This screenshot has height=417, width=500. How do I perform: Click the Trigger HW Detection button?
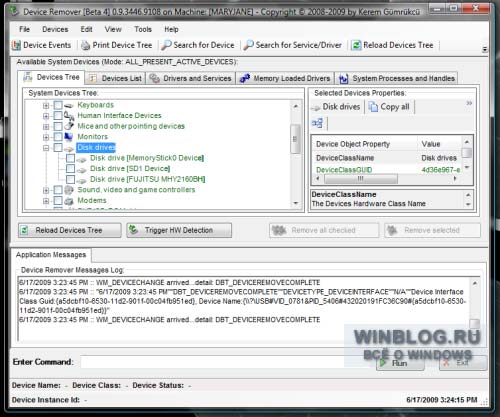click(x=179, y=230)
